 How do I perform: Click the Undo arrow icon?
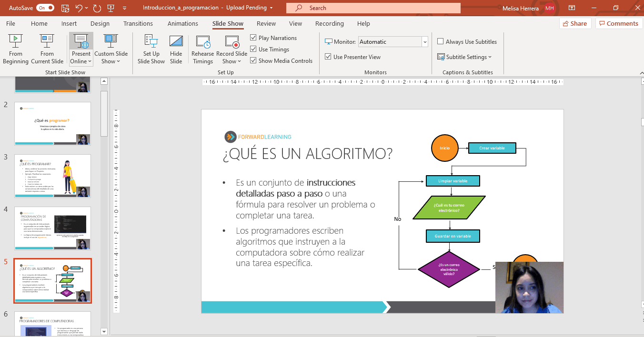(x=79, y=8)
